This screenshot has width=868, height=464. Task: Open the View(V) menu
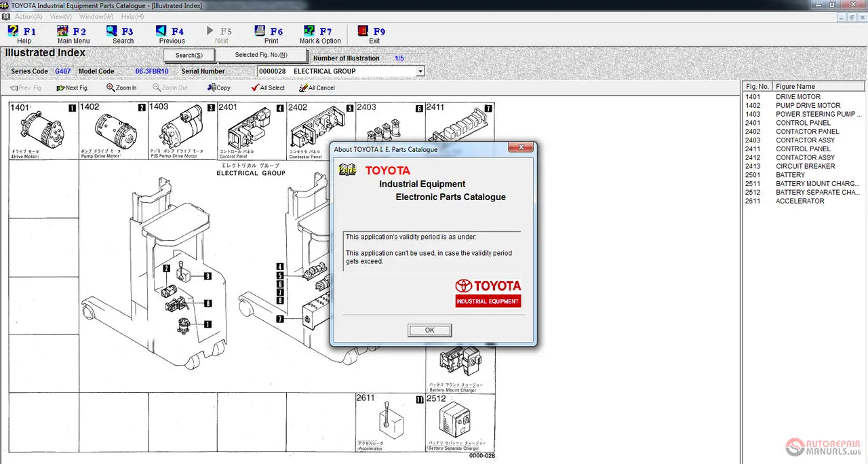pos(62,16)
